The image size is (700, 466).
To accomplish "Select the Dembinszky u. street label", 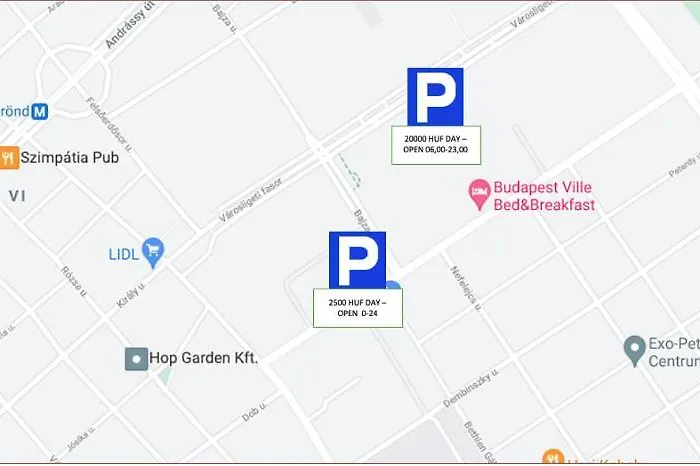I will coord(471,388).
